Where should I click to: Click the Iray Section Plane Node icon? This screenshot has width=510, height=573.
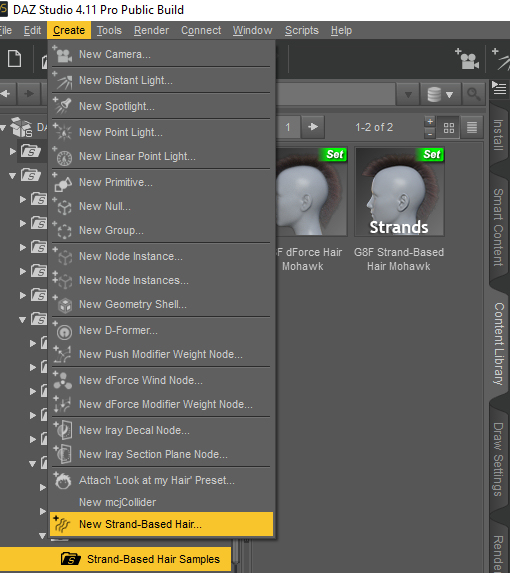pyautogui.click(x=63, y=454)
